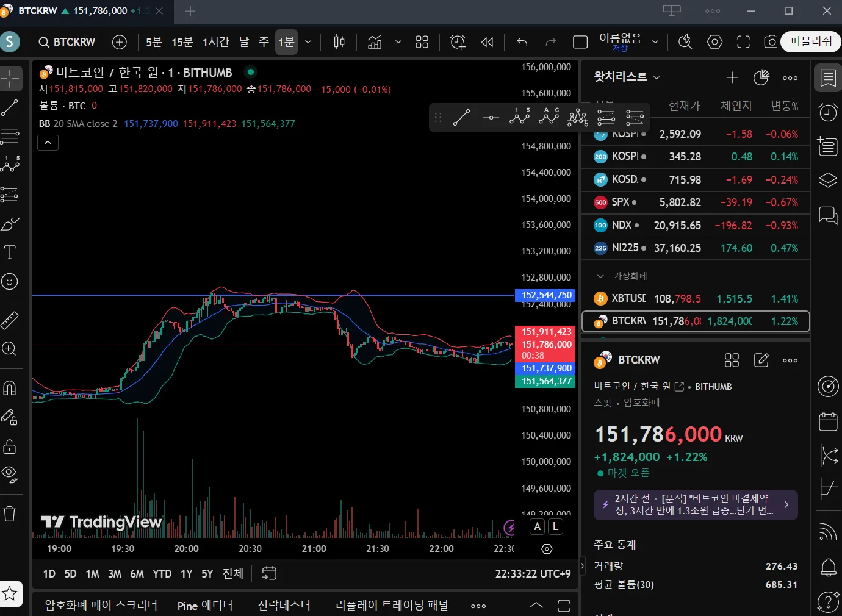Expand the 비트코인 미결제약정 news item arrow

(786, 504)
